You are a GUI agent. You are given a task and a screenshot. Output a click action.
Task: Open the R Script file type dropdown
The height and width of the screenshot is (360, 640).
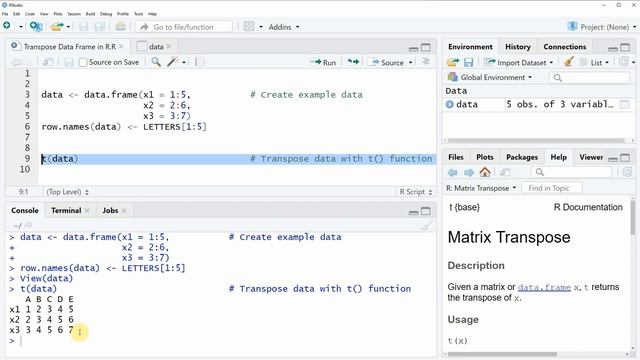coord(416,192)
